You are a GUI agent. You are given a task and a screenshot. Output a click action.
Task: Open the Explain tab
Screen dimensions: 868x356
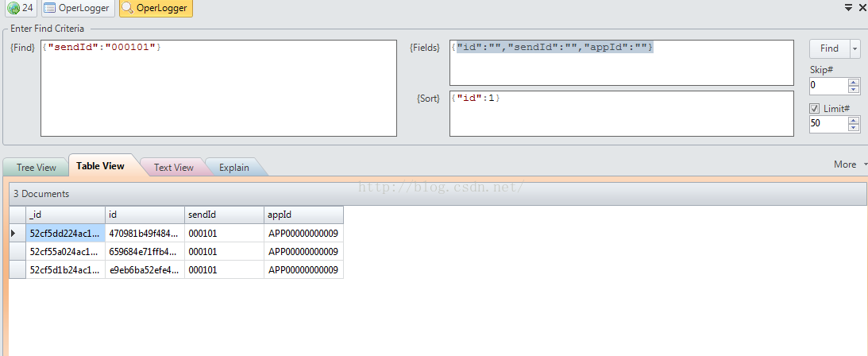point(233,167)
